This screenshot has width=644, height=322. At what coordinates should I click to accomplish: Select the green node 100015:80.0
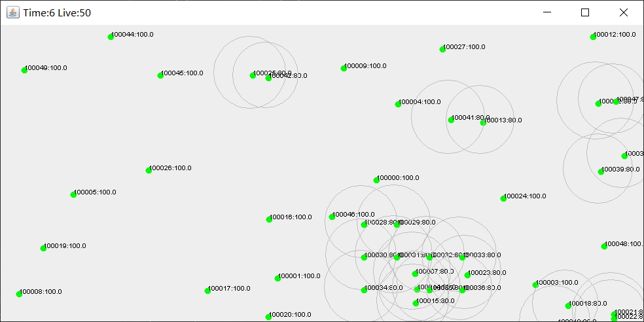416,304
